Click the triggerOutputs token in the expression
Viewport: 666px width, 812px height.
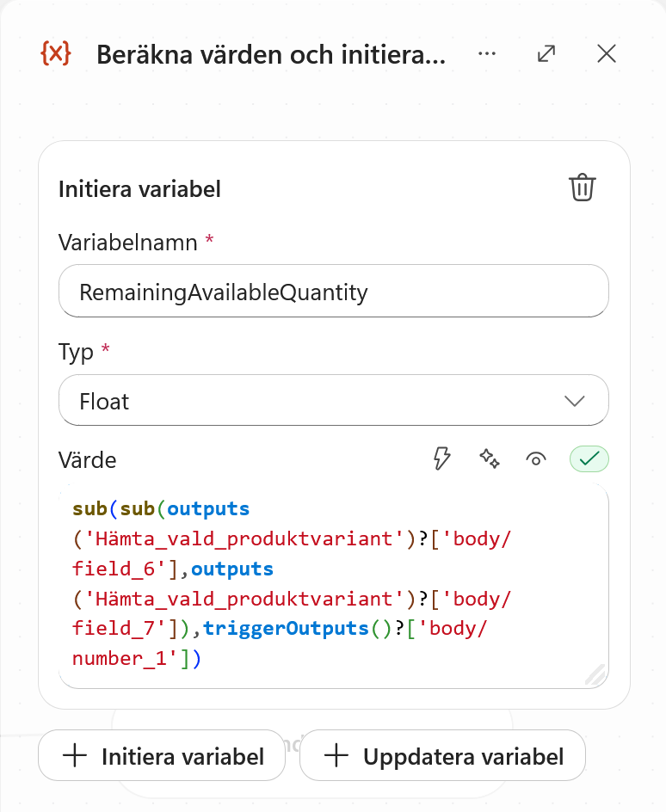pyautogui.click(x=286, y=628)
